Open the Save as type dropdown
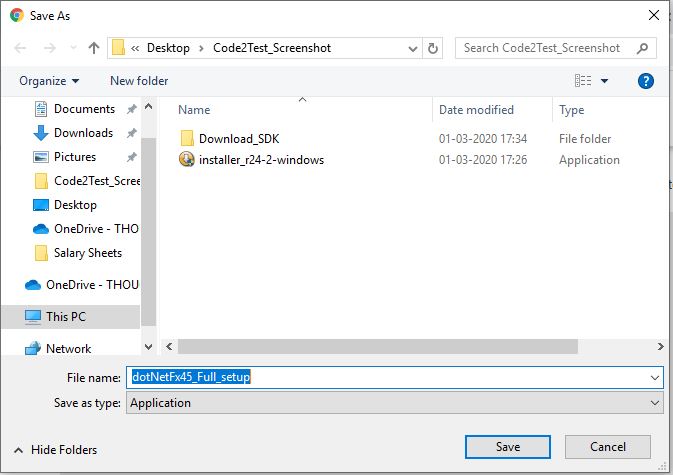 [394, 403]
